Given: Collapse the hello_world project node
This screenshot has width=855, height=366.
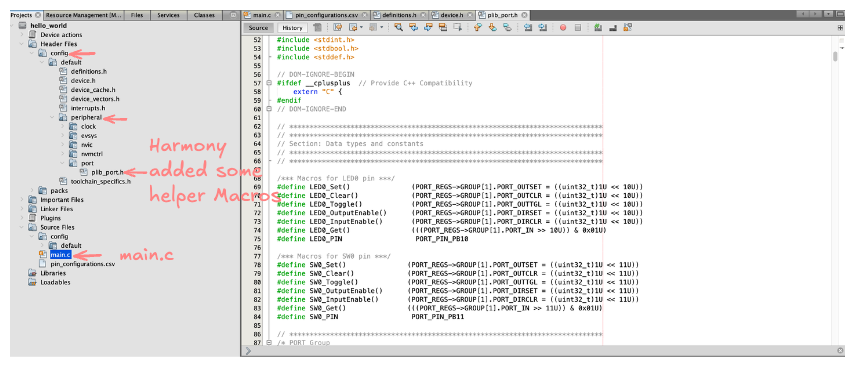Looking at the screenshot, I should tap(13, 26).
